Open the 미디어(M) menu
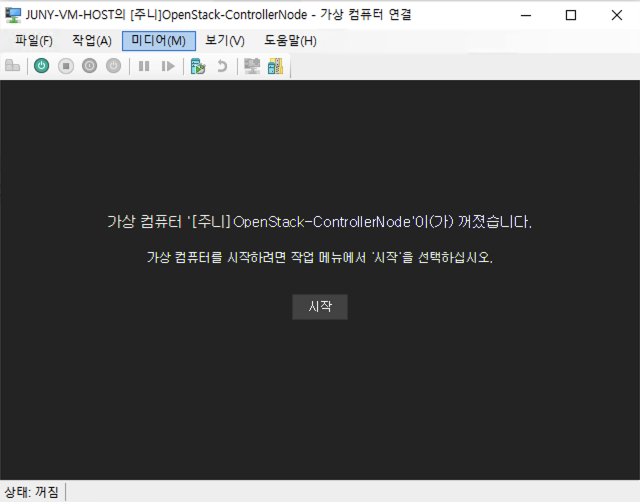 [159, 41]
